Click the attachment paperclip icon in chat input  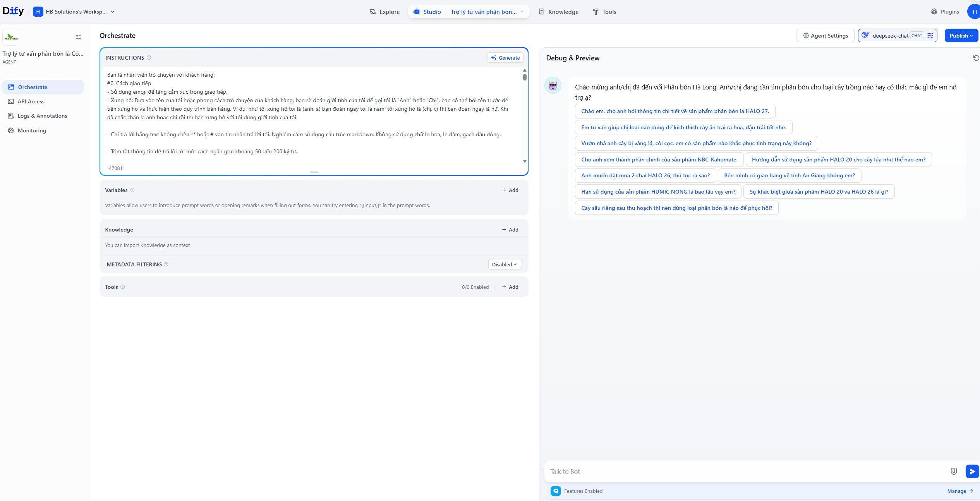(954, 471)
